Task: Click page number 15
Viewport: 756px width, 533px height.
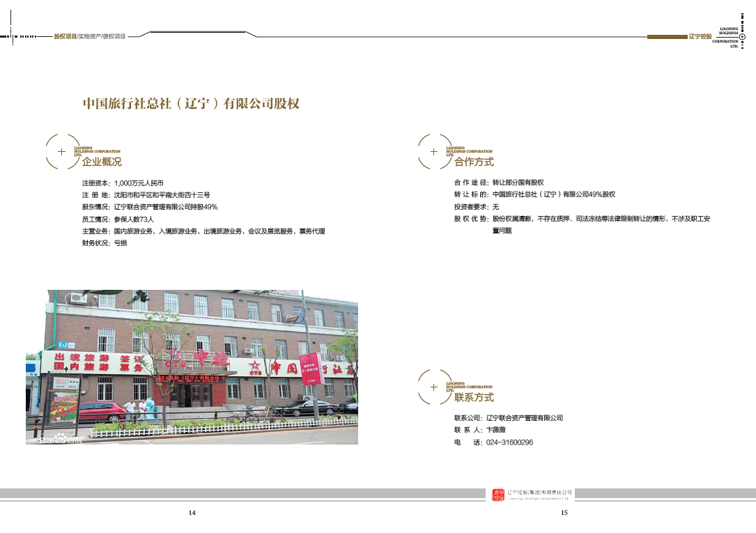Action: pos(564,513)
